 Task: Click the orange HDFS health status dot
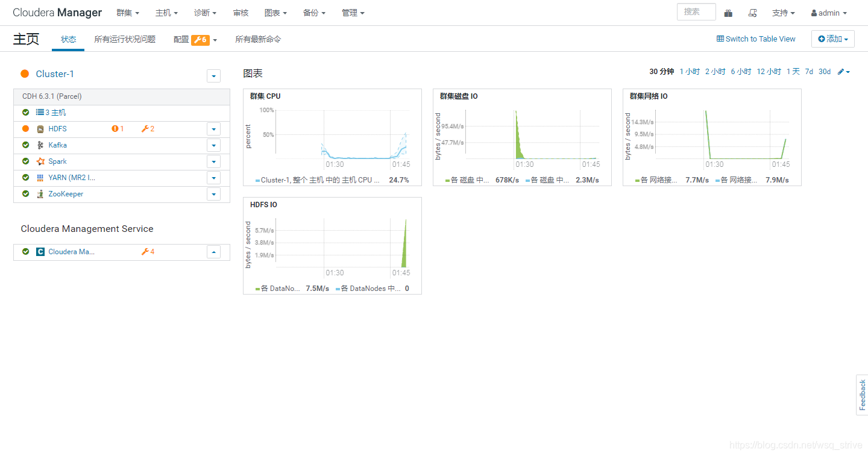25,129
